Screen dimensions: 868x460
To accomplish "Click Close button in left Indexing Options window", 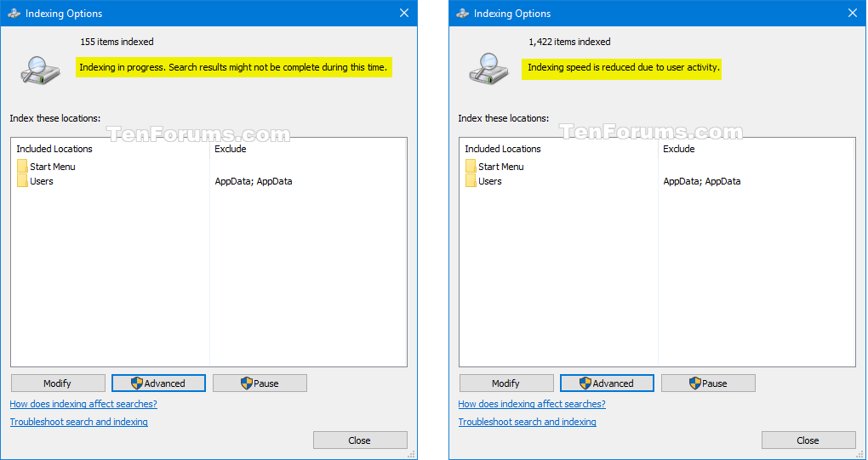I will [x=360, y=440].
